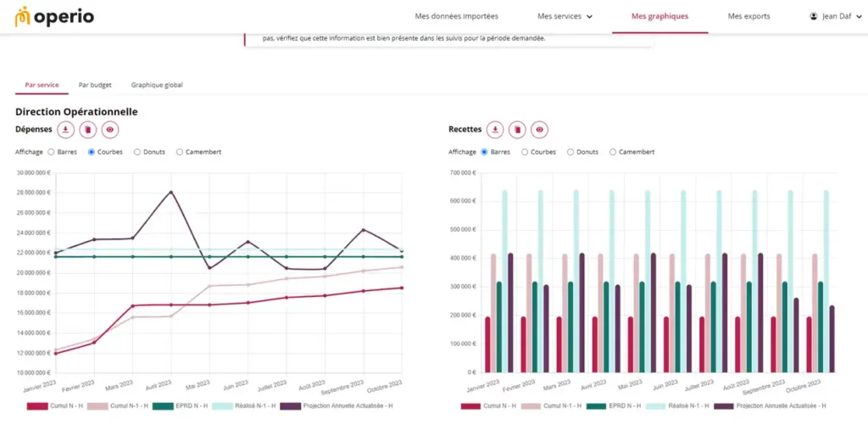Select Courbes display for Recettes

tap(526, 152)
